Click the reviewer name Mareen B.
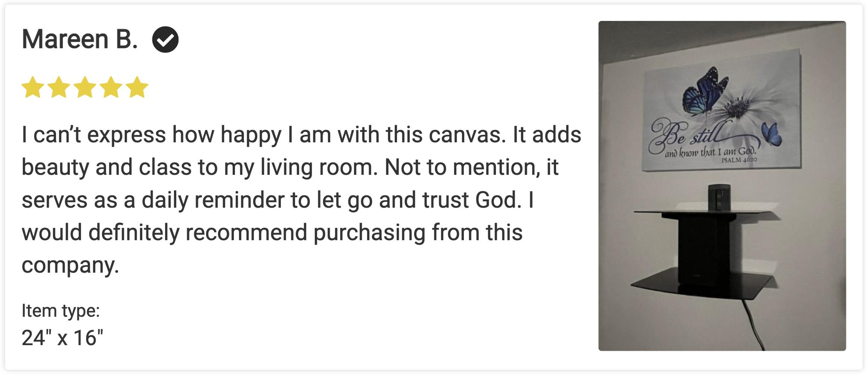The image size is (868, 378). (x=80, y=39)
